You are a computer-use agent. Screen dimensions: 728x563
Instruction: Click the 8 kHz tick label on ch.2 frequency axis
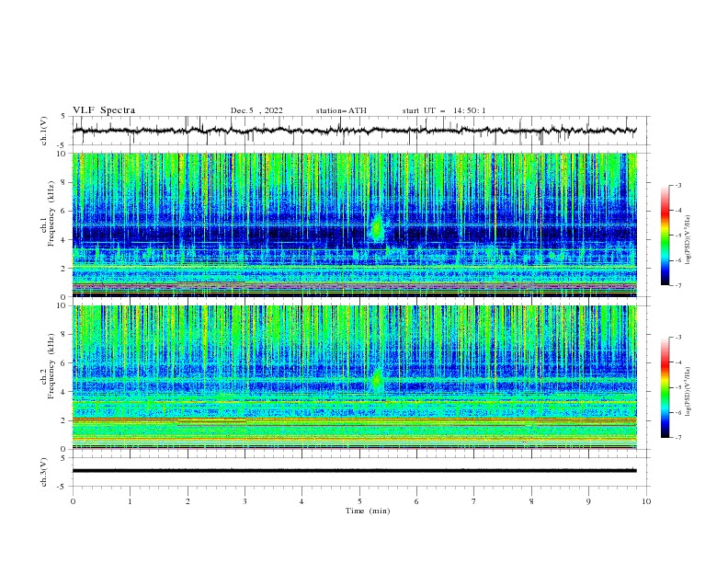[63, 335]
